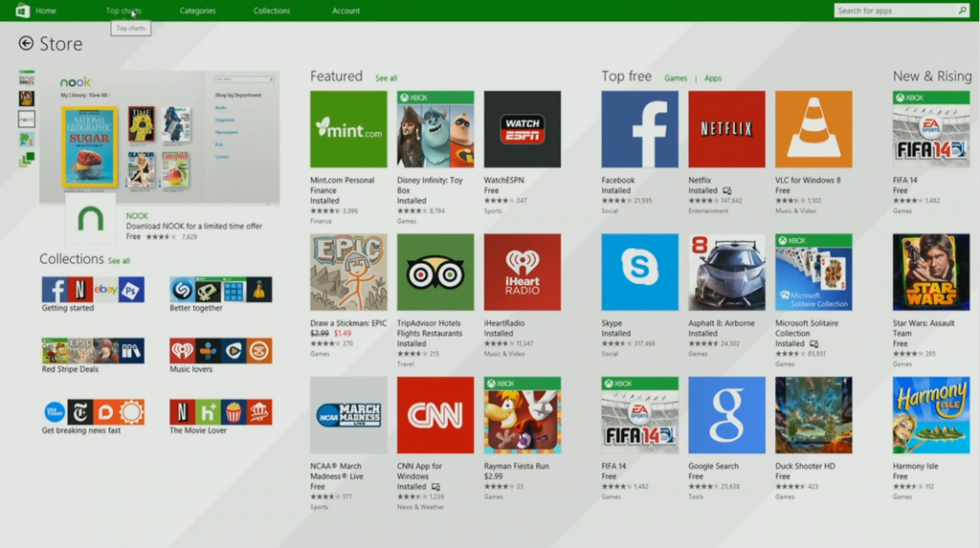Open the Categories menu
The image size is (980, 548).
click(197, 11)
